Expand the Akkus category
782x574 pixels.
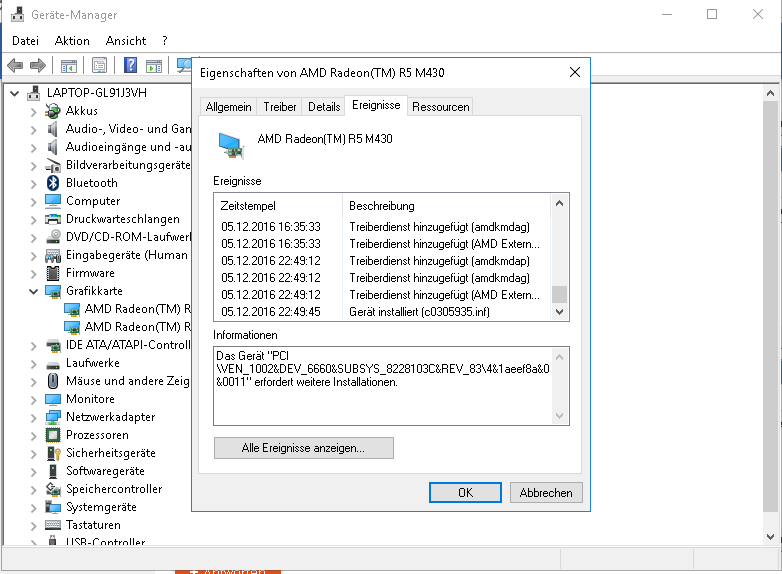coord(33,112)
